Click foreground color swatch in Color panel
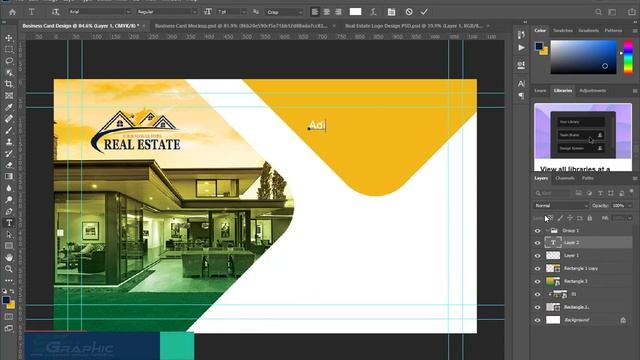This screenshot has height=360, width=640. [539, 46]
